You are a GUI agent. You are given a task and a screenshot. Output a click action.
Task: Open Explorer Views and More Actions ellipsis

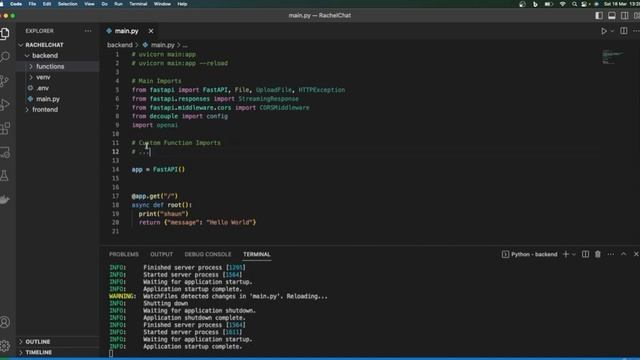(x=88, y=31)
